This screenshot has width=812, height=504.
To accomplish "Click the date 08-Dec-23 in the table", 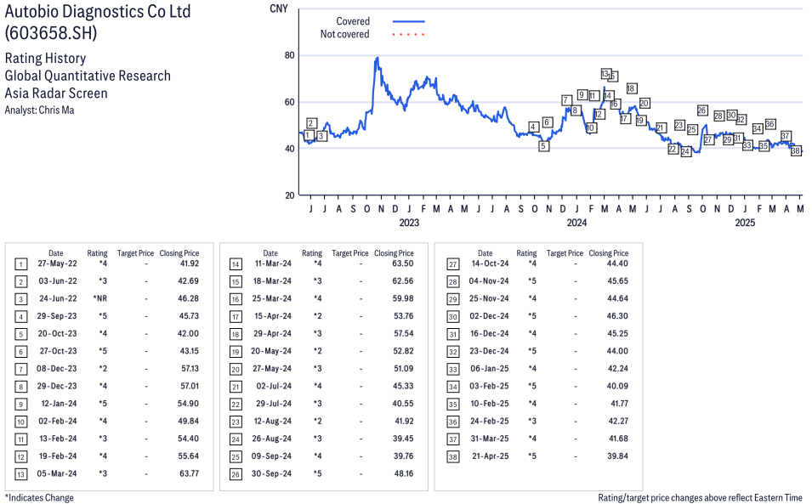I will pyautogui.click(x=56, y=369).
